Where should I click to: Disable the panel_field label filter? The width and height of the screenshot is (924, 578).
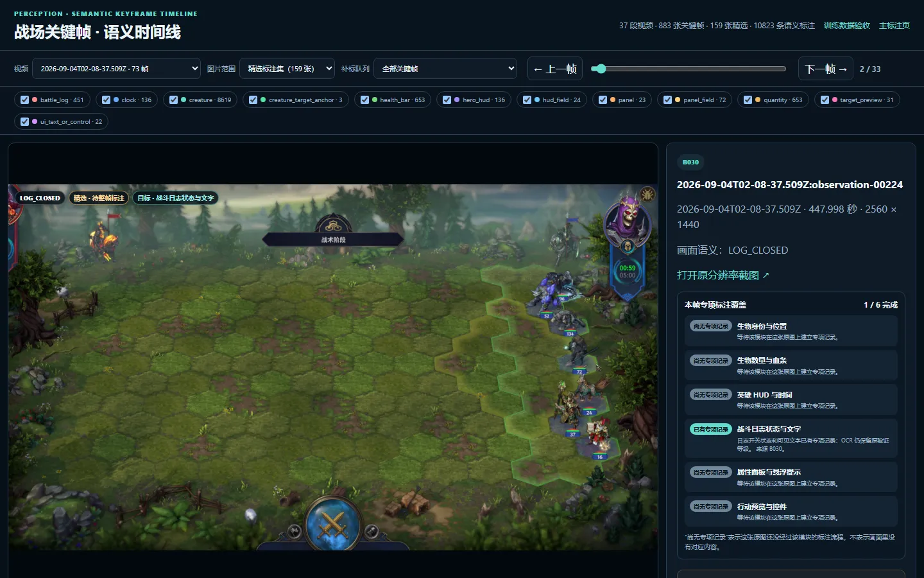667,100
